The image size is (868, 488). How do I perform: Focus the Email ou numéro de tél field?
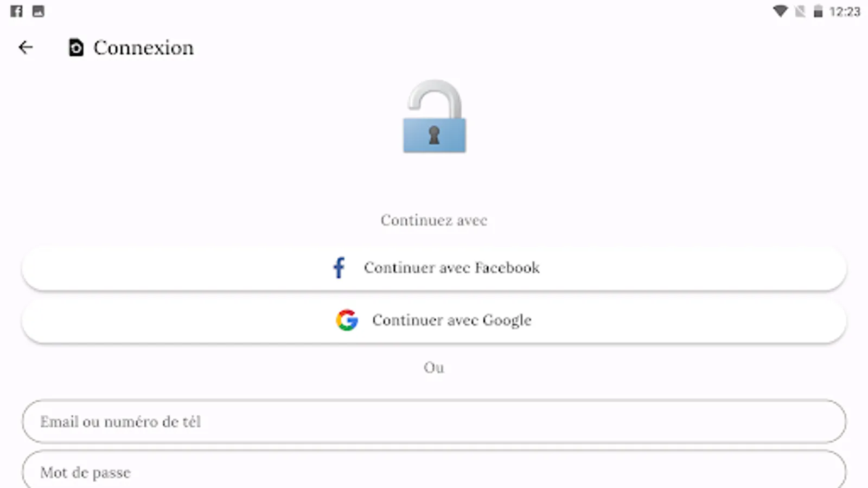pyautogui.click(x=434, y=422)
